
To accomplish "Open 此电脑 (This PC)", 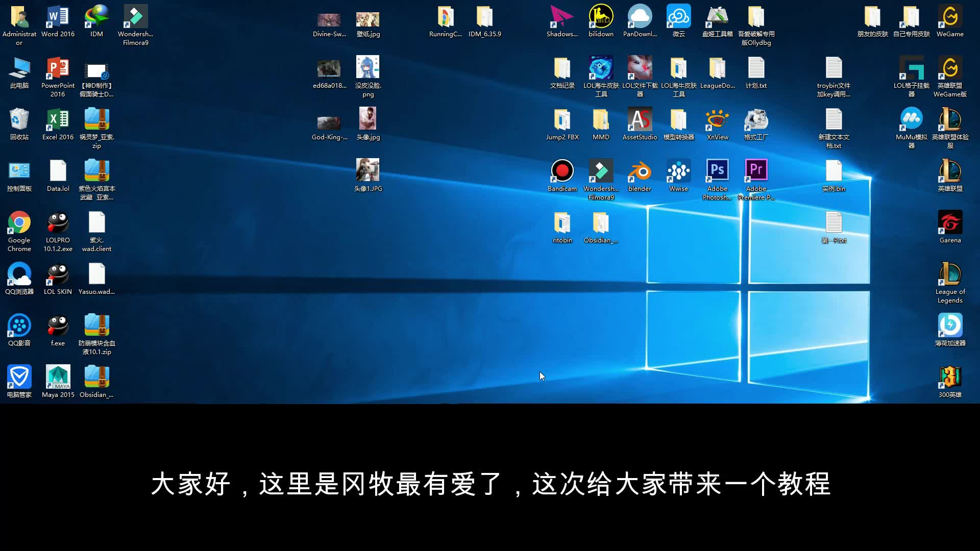I will click(19, 67).
